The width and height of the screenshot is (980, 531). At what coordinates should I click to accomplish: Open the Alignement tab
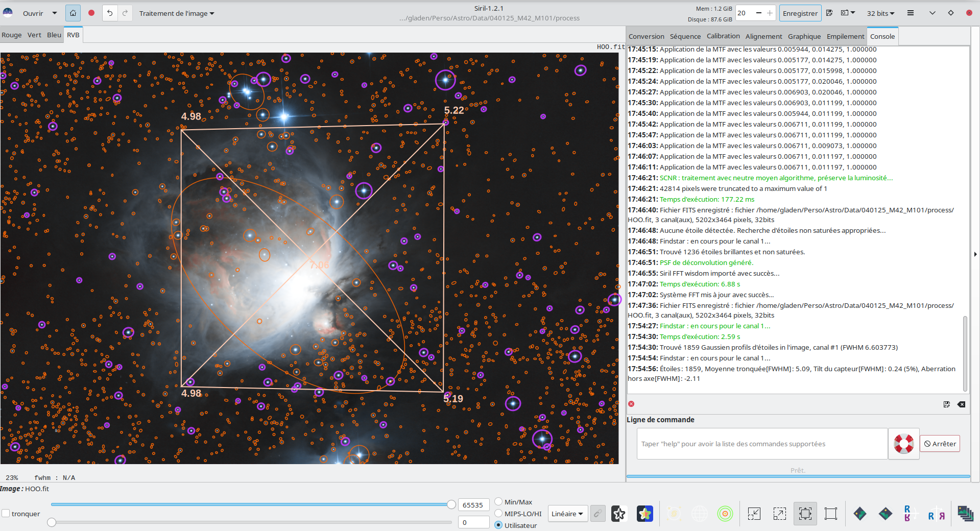pos(763,36)
